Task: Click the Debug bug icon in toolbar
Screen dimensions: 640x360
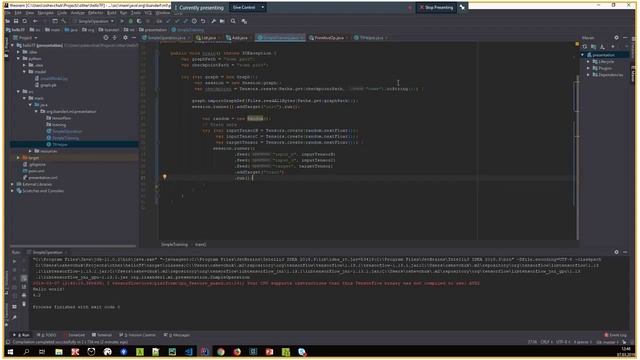Action: [131, 21]
